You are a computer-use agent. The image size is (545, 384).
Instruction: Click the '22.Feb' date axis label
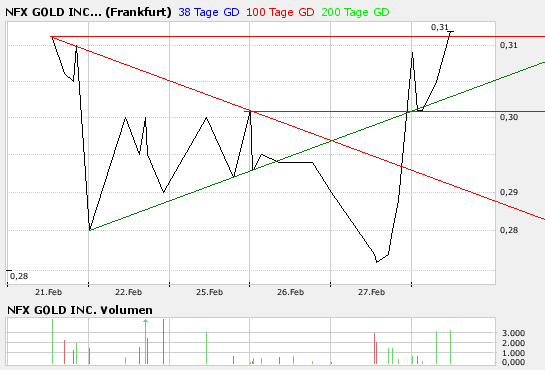[x=129, y=292]
